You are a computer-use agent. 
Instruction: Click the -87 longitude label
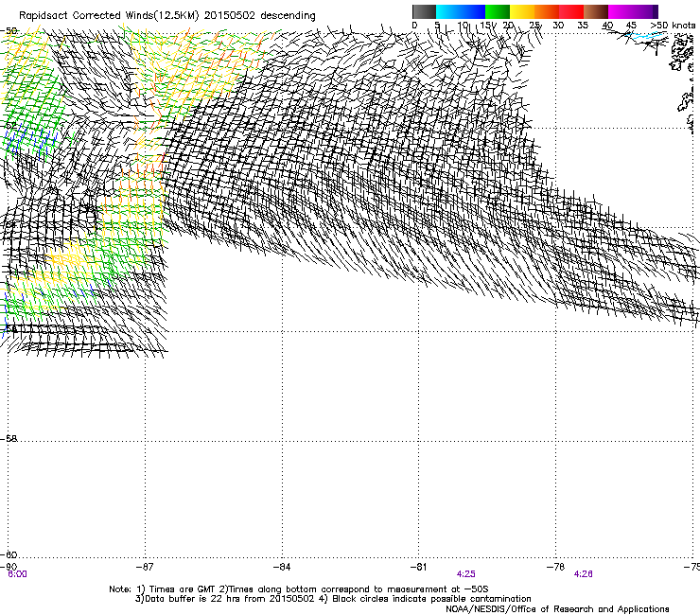click(145, 567)
